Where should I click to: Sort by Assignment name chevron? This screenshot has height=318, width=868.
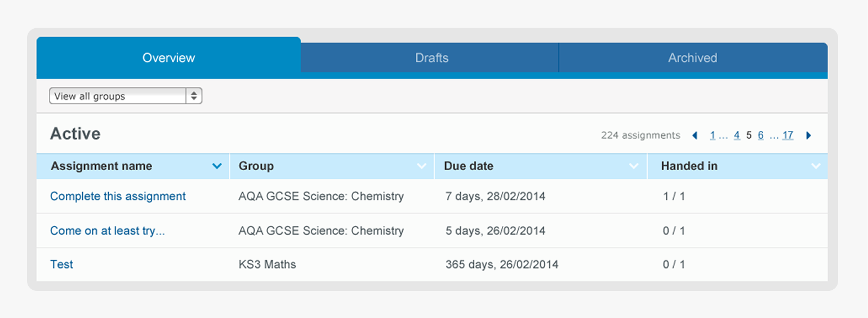(x=217, y=166)
